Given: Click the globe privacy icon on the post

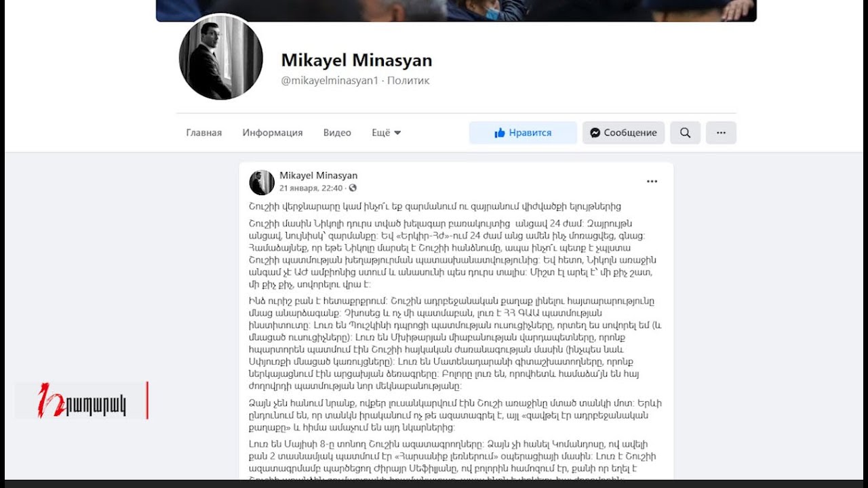Looking at the screenshot, I should point(353,188).
